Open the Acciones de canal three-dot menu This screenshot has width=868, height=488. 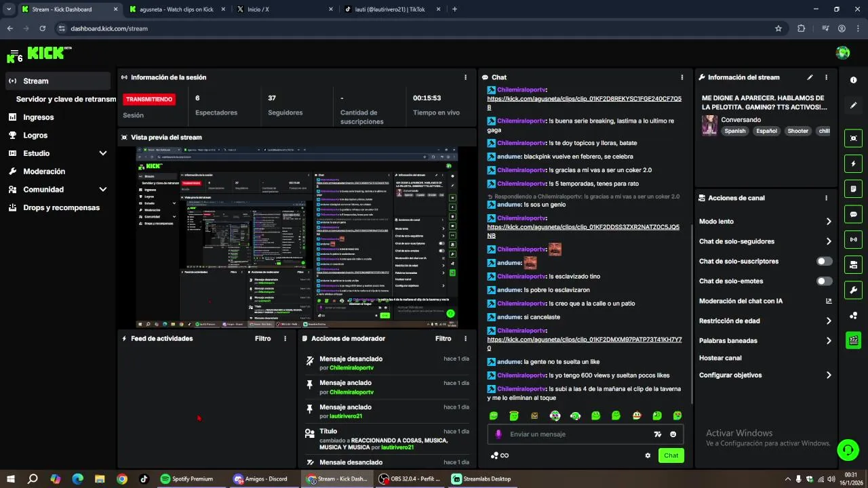tap(826, 198)
